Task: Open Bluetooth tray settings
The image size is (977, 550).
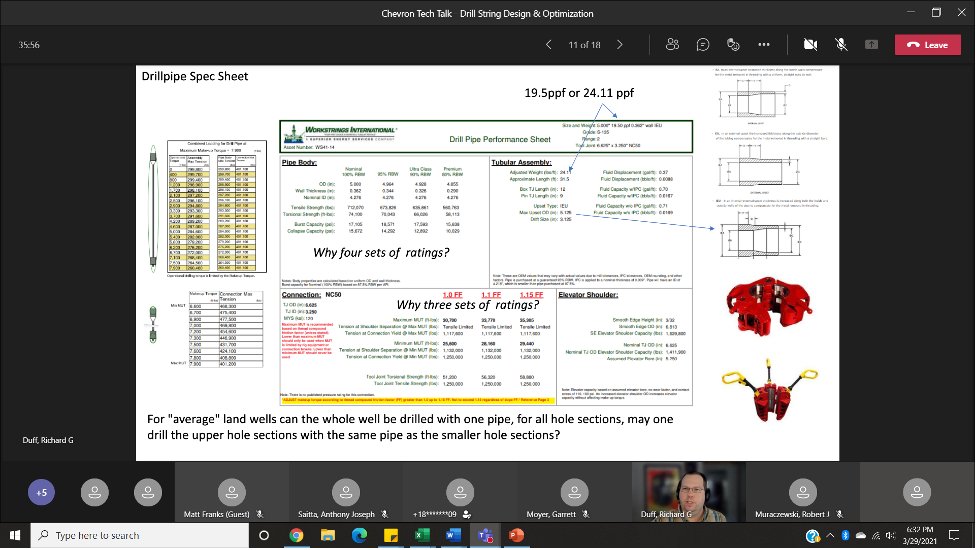Action: coord(846,536)
